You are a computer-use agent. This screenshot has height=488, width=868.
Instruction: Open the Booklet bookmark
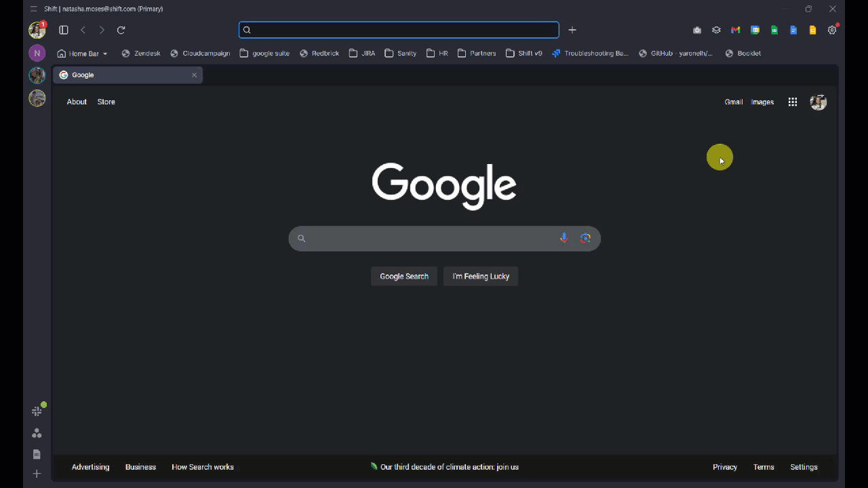tap(743, 54)
